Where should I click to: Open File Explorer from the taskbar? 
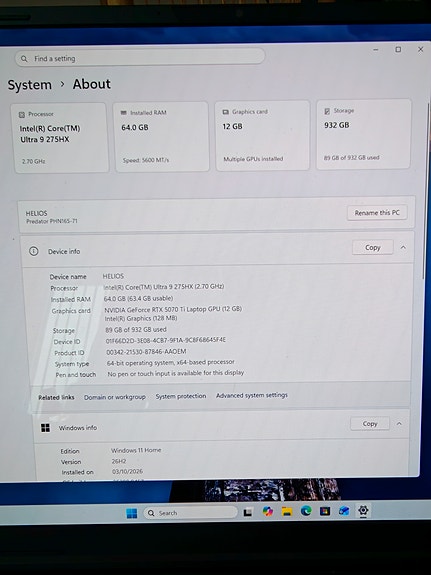coord(287,511)
